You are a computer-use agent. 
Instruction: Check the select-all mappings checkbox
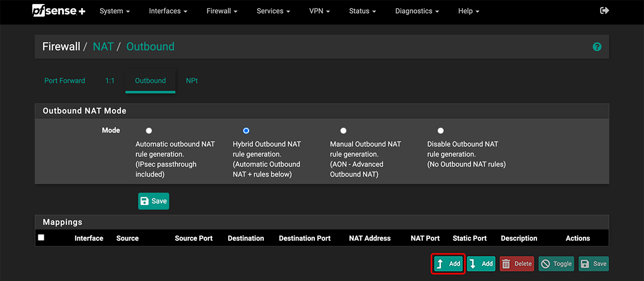(x=41, y=238)
